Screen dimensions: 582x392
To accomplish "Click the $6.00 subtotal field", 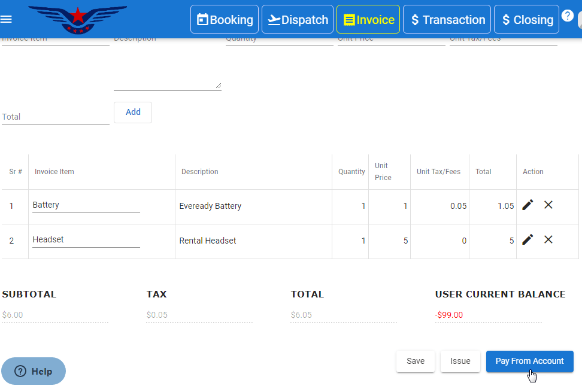I will pyautogui.click(x=55, y=315).
